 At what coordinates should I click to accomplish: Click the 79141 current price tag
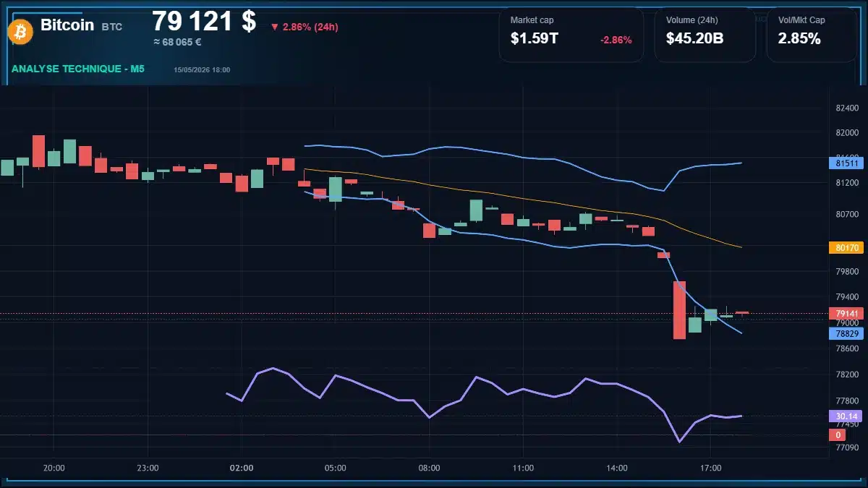[x=846, y=314]
